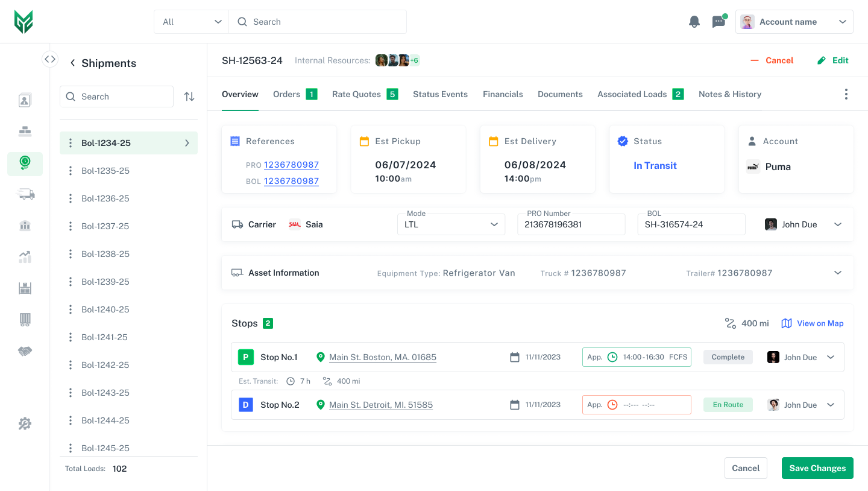Open the warehouse sidebar icon

point(25,288)
